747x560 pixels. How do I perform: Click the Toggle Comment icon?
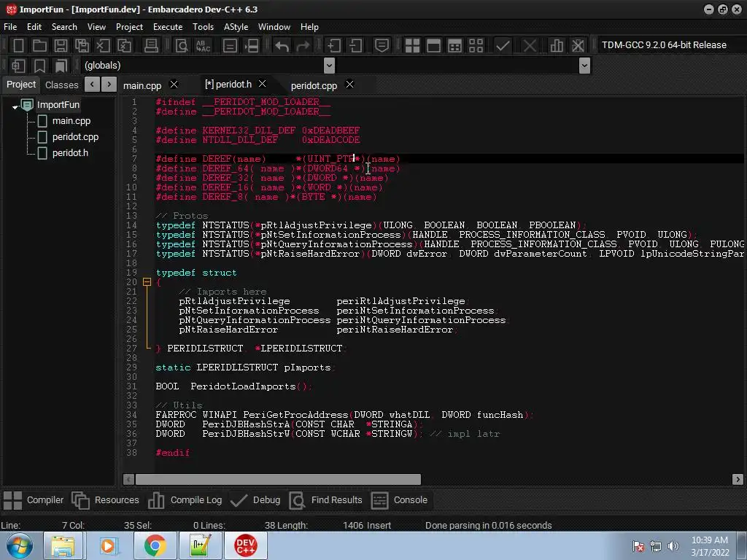[382, 46]
